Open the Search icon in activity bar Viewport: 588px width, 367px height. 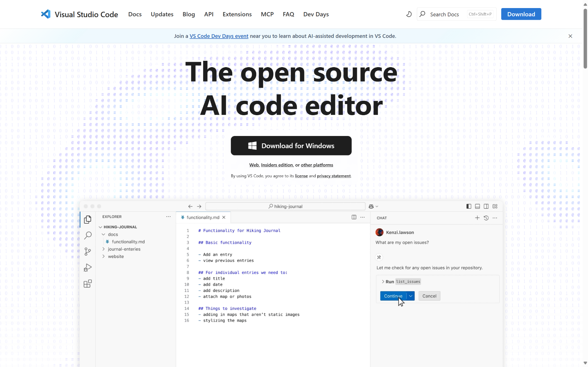(88, 235)
